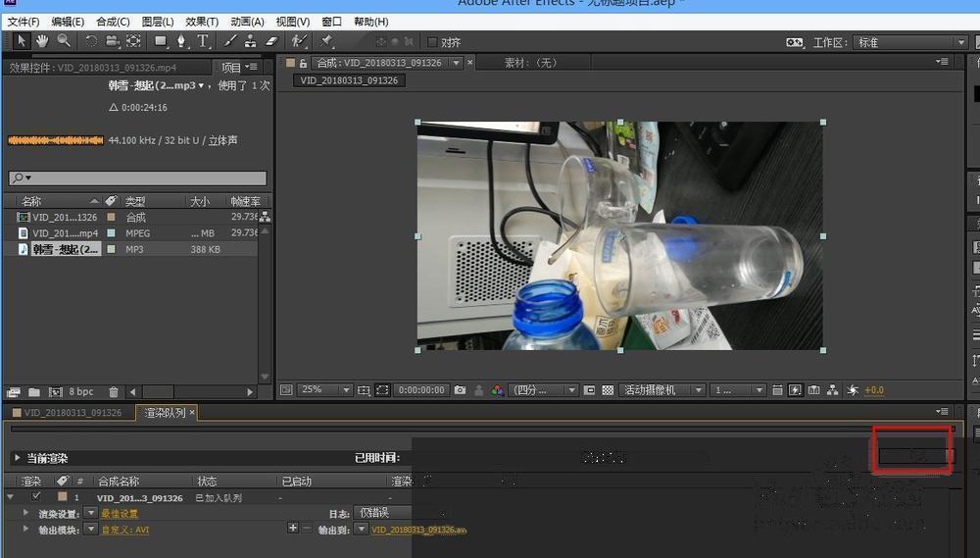The image size is (980, 558).
Task: Open render settings preset dropdown arrow
Action: click(x=90, y=512)
